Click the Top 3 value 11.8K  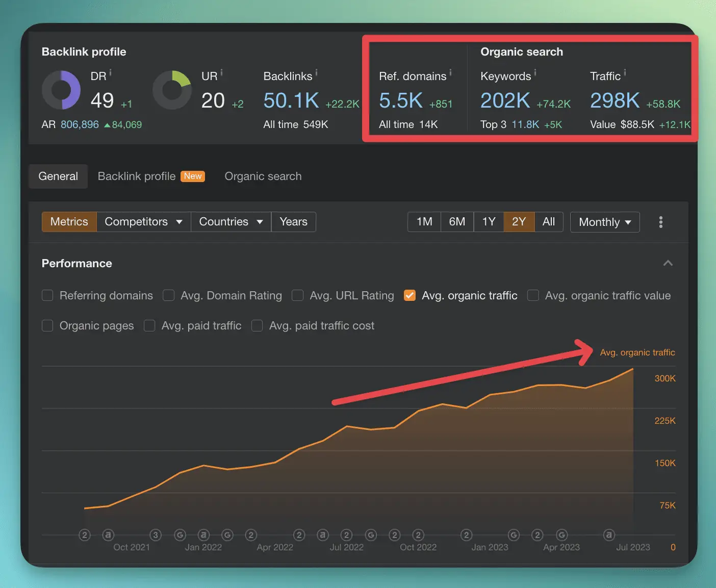525,124
